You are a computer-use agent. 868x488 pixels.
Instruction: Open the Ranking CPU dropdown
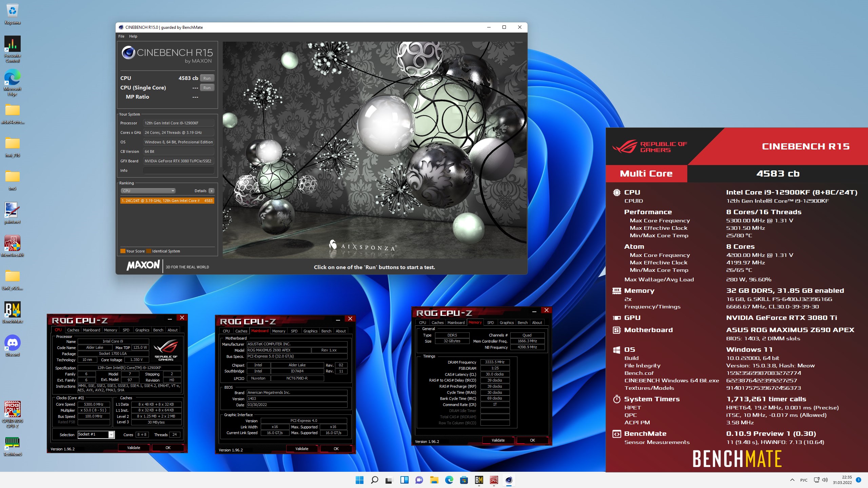(x=148, y=191)
